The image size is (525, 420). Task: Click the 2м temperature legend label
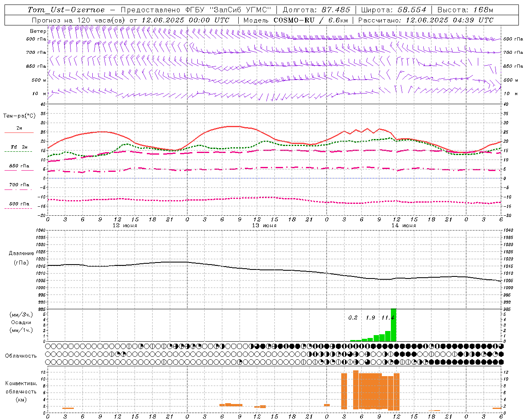(19, 128)
